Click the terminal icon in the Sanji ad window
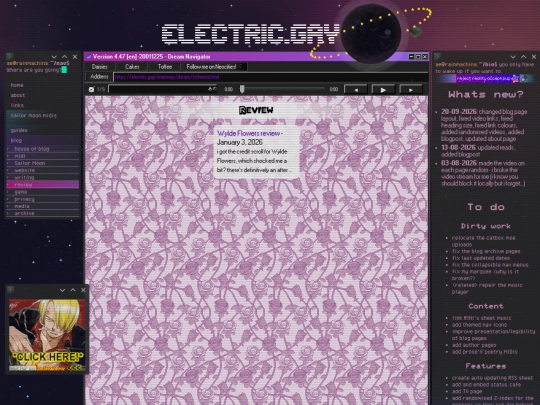Image resolution: width=540 pixels, height=405 pixels. (x=10, y=290)
